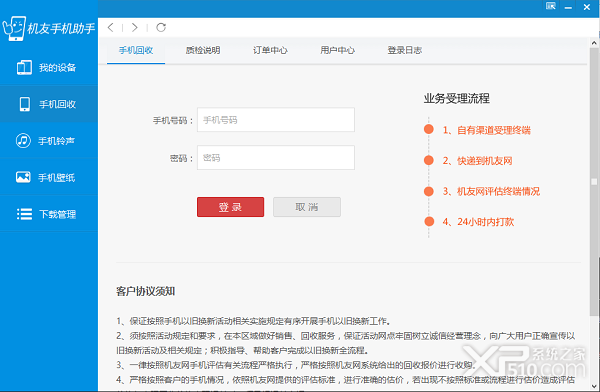Viewport: 600px width, 392px height.
Task: Select 下载管理 sidebar label
Action: (57, 214)
